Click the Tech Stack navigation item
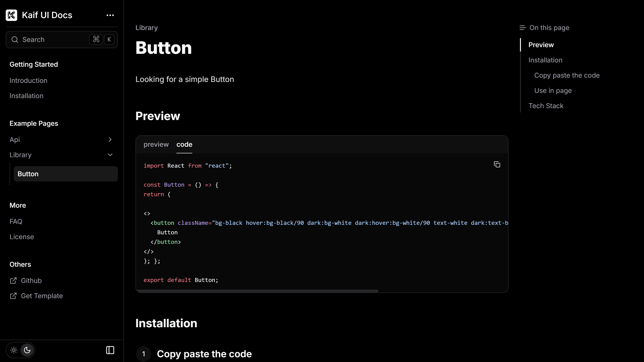Screen dimensions: 644x362 click(546, 106)
